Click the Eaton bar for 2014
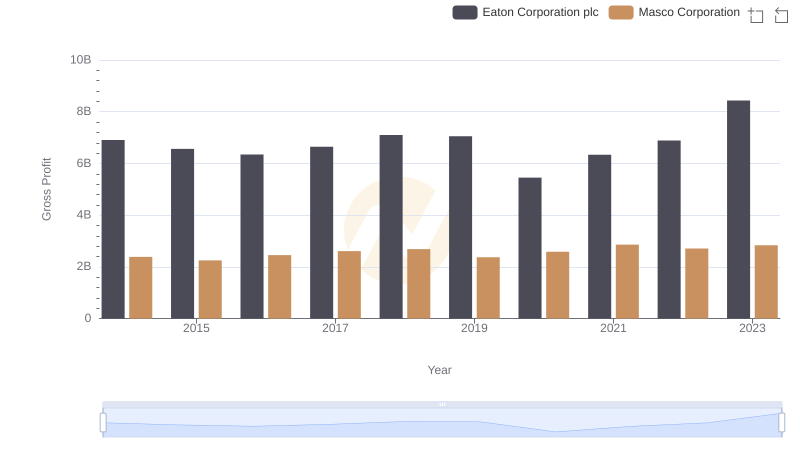The image size is (800, 461). 113,229
